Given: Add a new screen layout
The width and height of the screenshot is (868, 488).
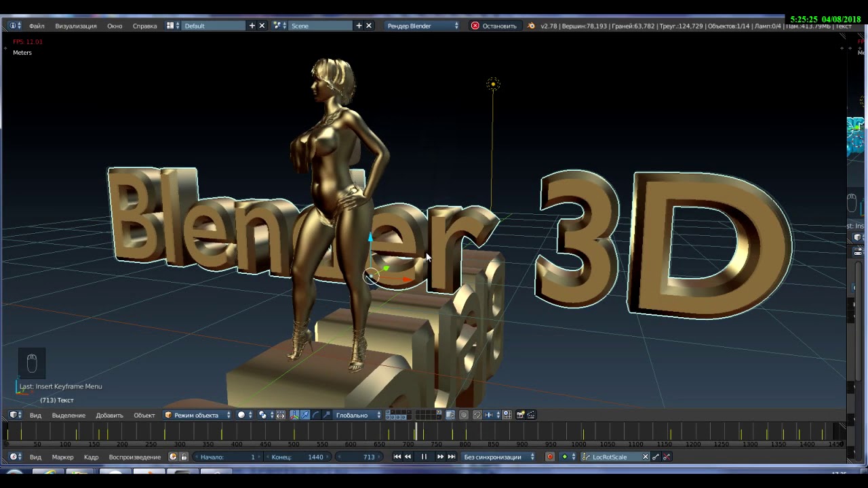Looking at the screenshot, I should point(252,26).
